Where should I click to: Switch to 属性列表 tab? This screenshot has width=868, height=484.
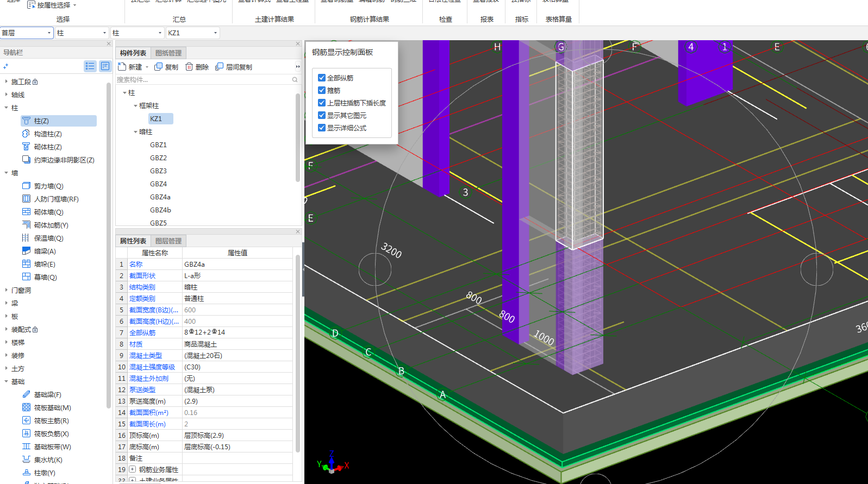click(133, 241)
